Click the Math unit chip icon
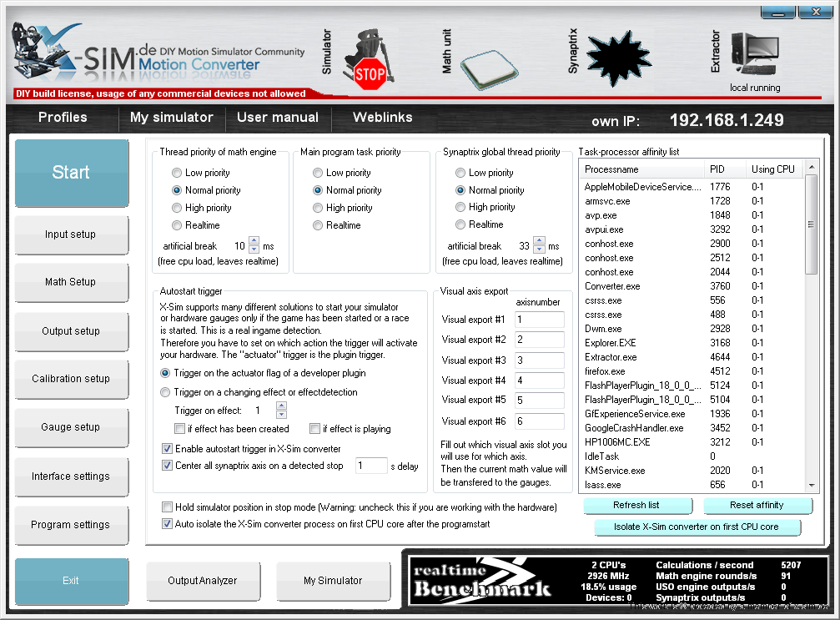Image resolution: width=840 pixels, height=620 pixels. [490, 65]
